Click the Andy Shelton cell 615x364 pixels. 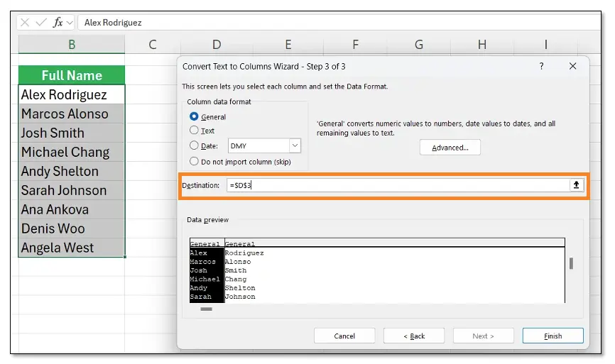pos(72,171)
